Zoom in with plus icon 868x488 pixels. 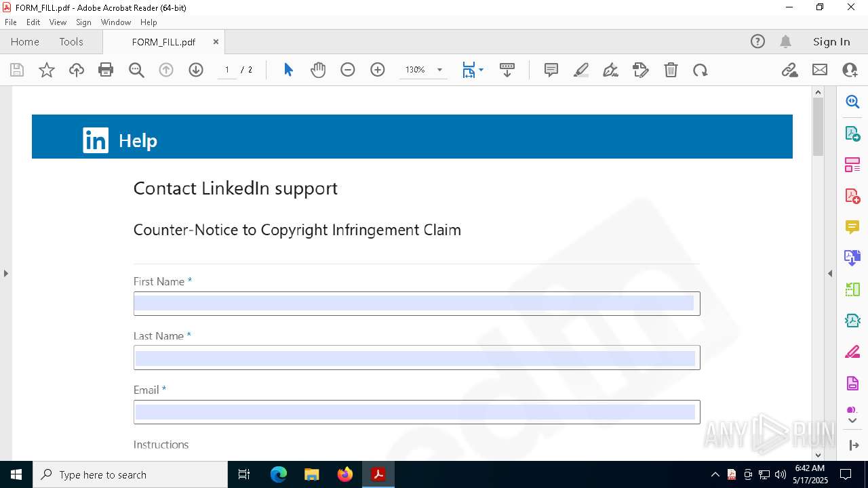pyautogui.click(x=378, y=70)
